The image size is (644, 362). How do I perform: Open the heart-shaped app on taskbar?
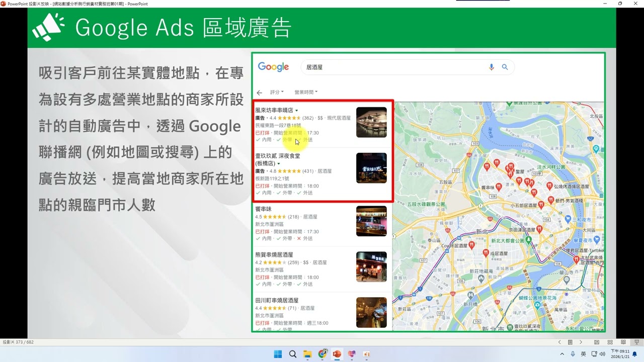tap(352, 354)
